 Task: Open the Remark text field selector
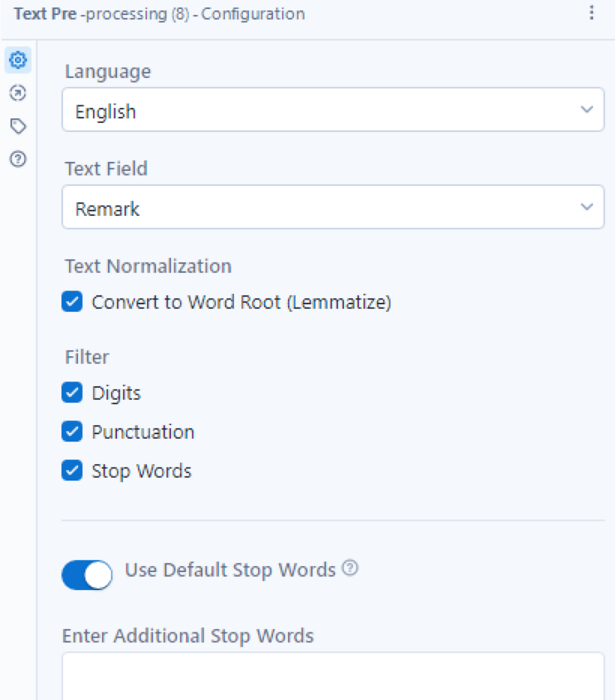pos(333,207)
